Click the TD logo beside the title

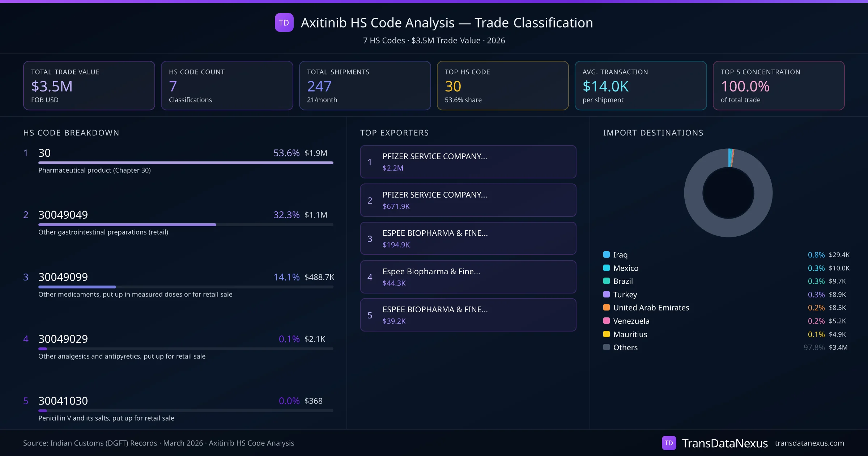pyautogui.click(x=284, y=22)
